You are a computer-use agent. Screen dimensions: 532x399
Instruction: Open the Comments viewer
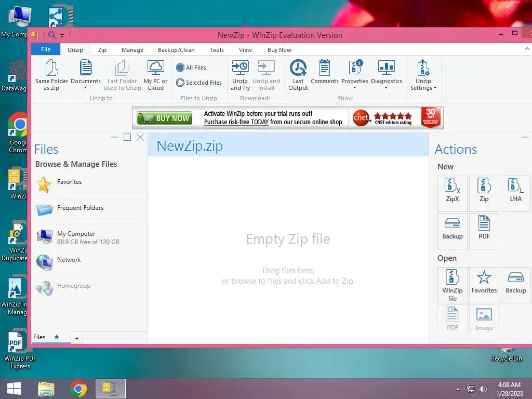point(325,72)
